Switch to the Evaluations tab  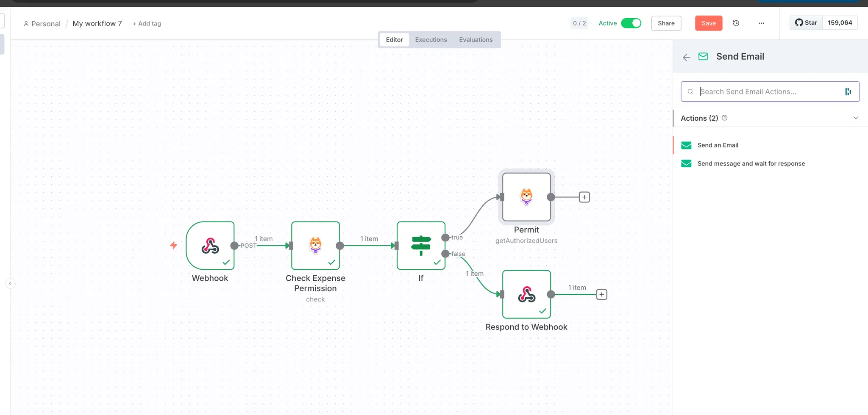tap(476, 40)
